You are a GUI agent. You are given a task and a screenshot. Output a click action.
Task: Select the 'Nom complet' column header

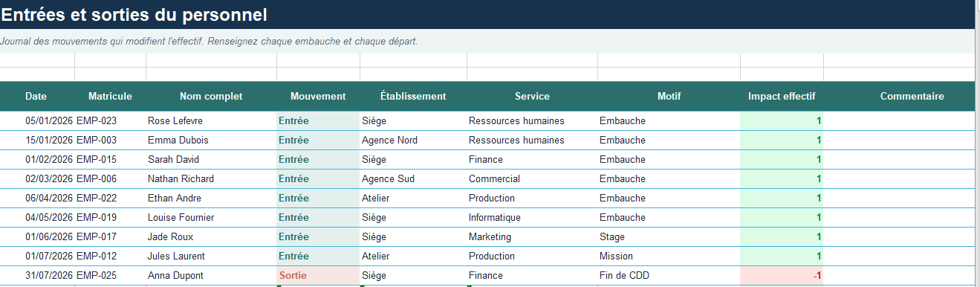pos(211,96)
